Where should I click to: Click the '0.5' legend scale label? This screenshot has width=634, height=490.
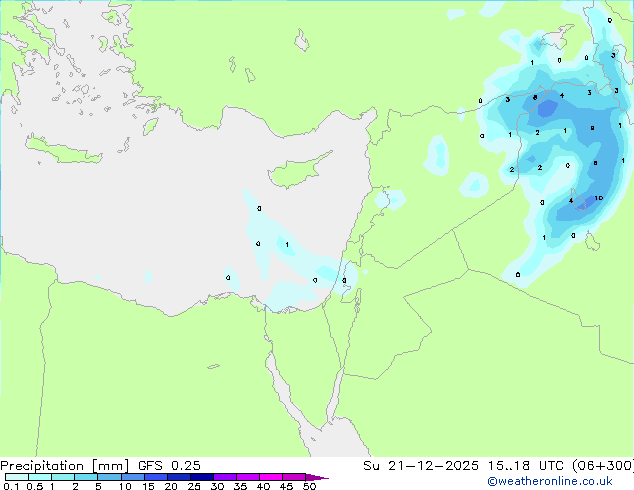[x=34, y=486]
